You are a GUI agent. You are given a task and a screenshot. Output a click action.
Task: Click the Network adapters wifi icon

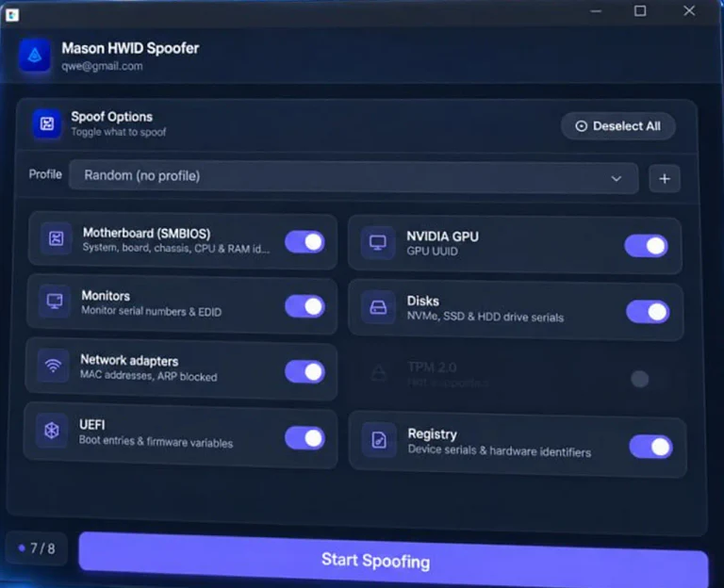pyautogui.click(x=54, y=366)
